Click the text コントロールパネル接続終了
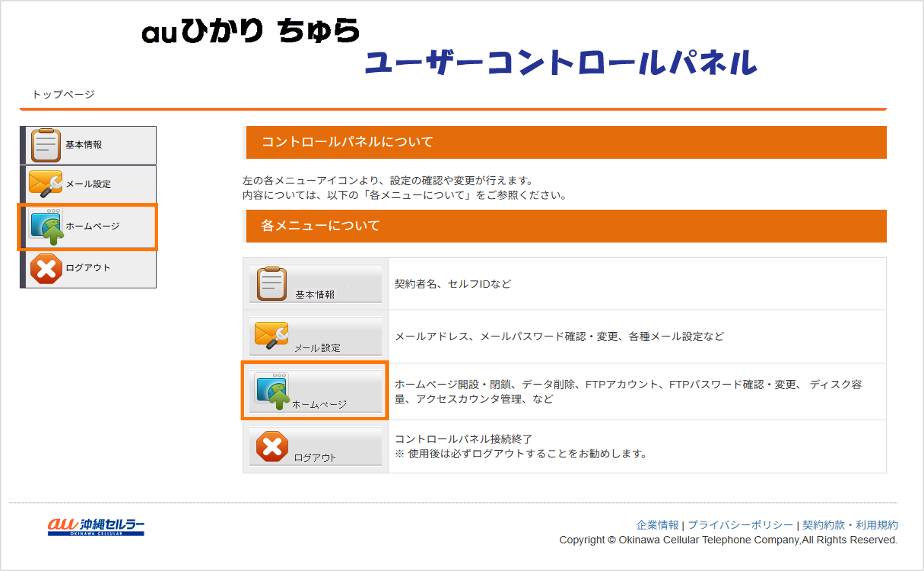The image size is (924, 571). point(463,439)
